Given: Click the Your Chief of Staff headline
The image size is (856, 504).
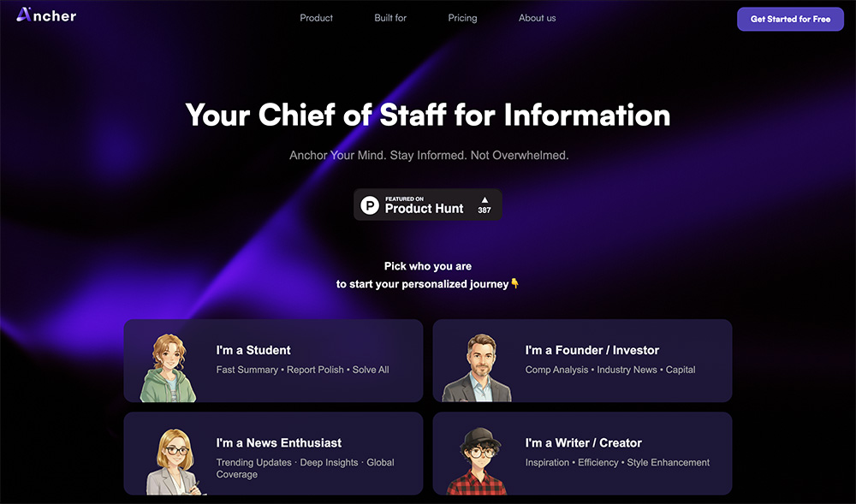Looking at the screenshot, I should (x=427, y=116).
